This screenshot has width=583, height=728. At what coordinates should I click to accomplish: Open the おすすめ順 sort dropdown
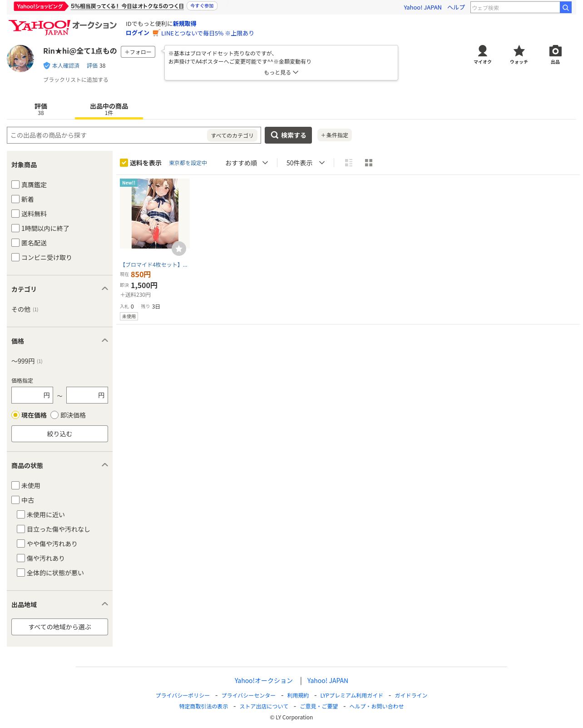coord(247,163)
